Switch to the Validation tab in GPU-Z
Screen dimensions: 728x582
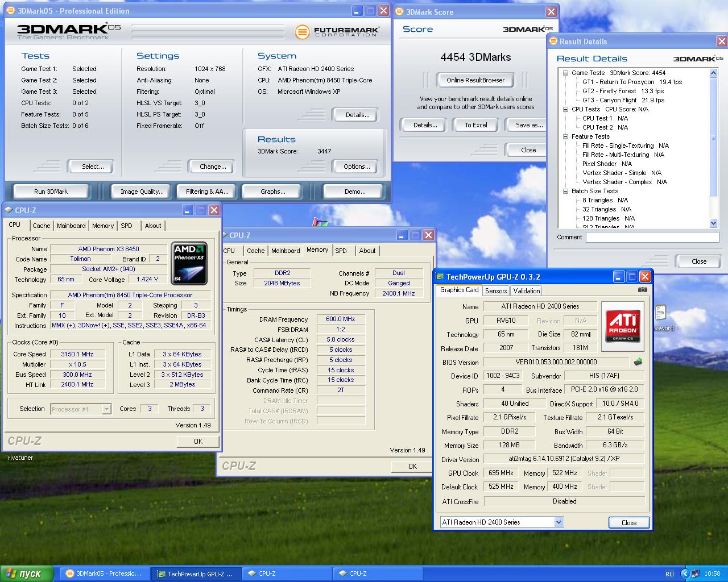coord(527,290)
